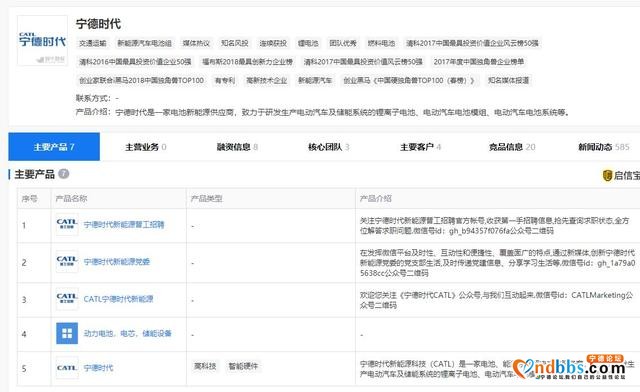
Task: Click the 高科技 product type tag
Action: pyautogui.click(x=205, y=366)
